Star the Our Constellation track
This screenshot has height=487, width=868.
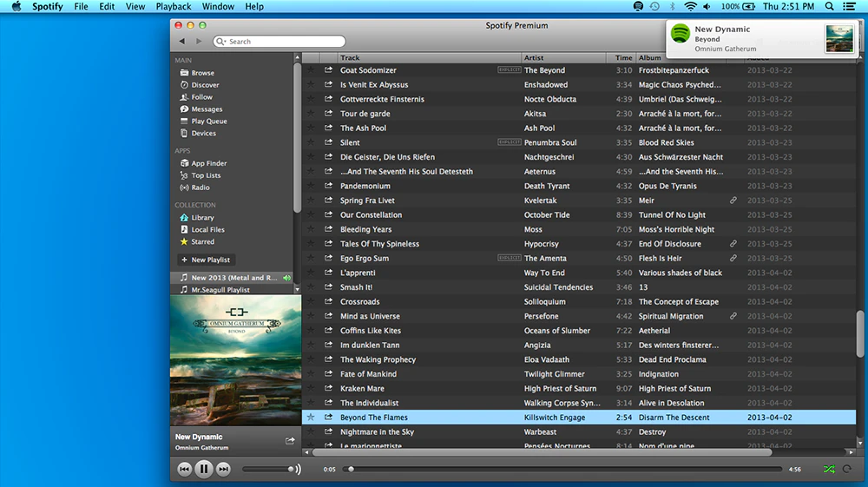pyautogui.click(x=311, y=214)
